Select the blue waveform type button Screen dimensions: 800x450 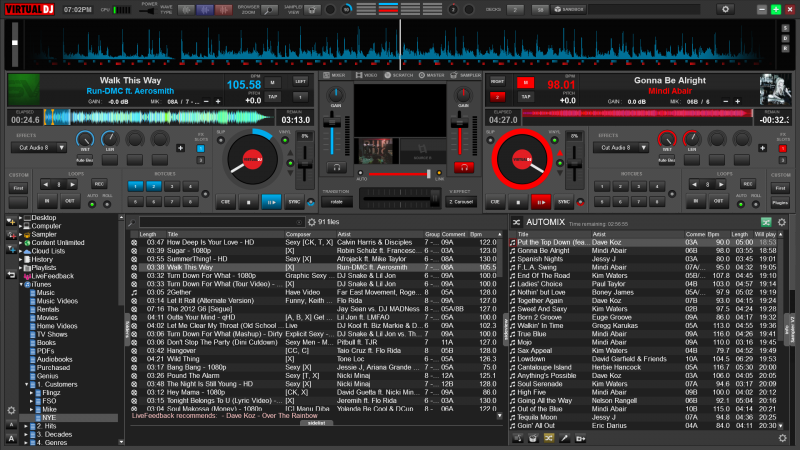[x=205, y=10]
